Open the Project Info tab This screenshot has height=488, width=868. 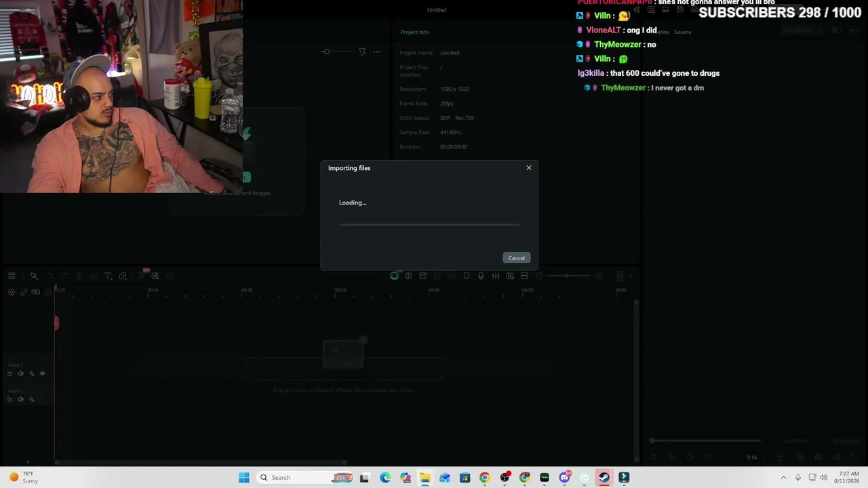(414, 32)
